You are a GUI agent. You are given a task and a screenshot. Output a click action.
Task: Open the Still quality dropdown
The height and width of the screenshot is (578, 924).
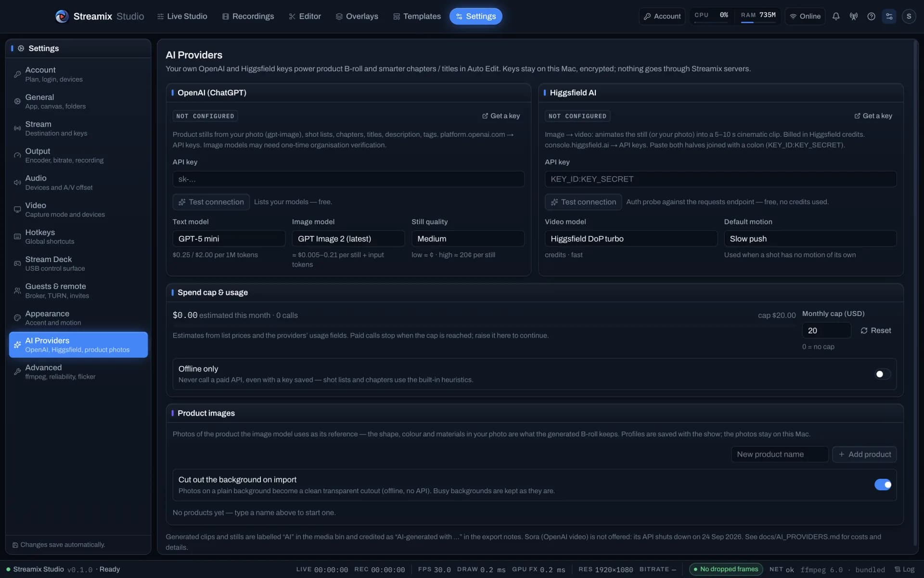tap(468, 238)
